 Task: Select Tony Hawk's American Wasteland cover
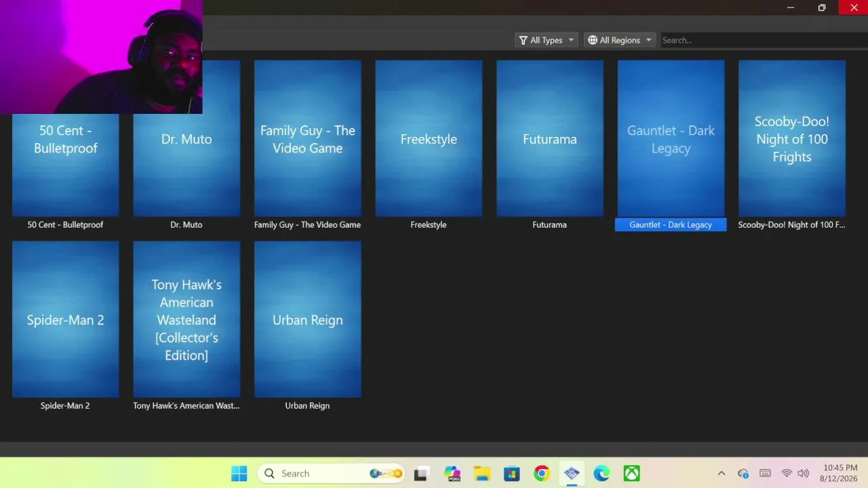point(186,319)
